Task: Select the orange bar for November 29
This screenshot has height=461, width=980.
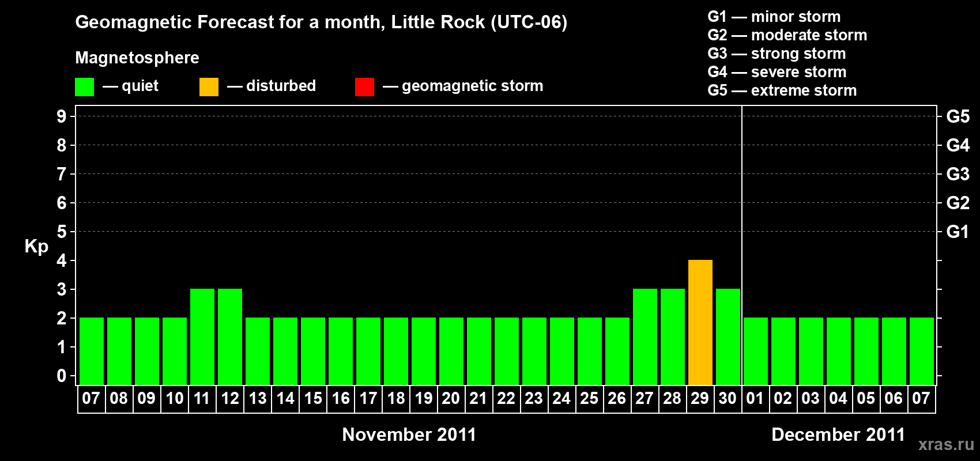Action: (700, 322)
